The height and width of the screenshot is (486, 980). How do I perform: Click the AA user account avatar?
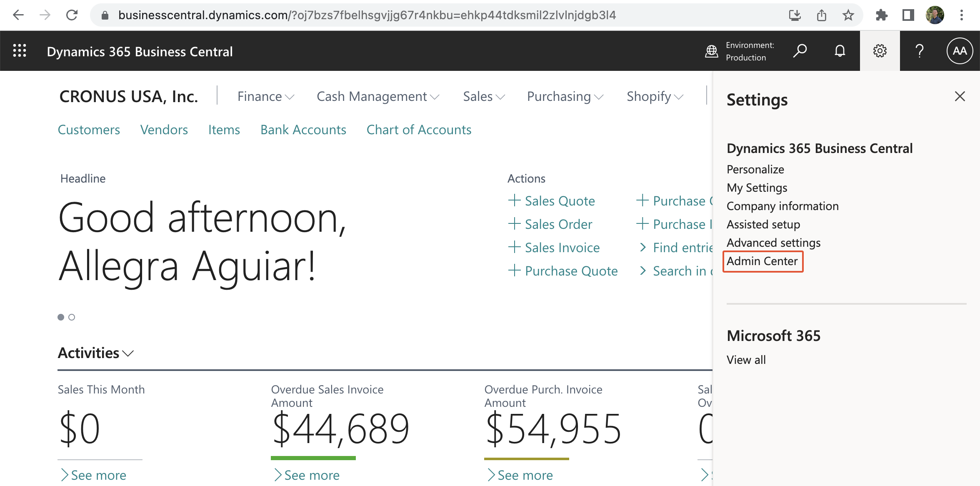(x=960, y=51)
